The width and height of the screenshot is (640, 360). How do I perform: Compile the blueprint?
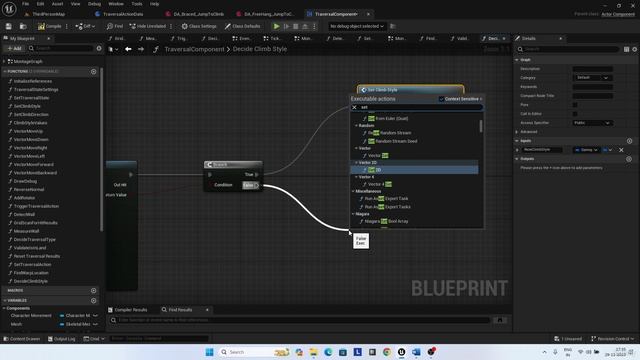click(49, 26)
